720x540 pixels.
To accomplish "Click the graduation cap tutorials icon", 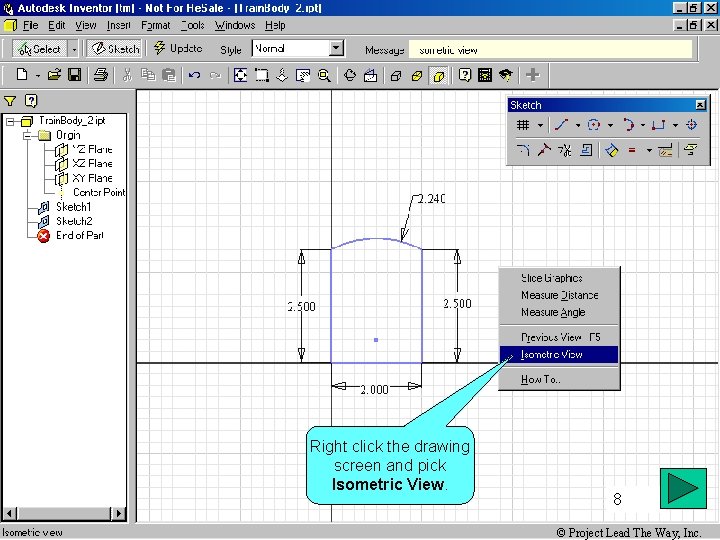I will (x=506, y=75).
